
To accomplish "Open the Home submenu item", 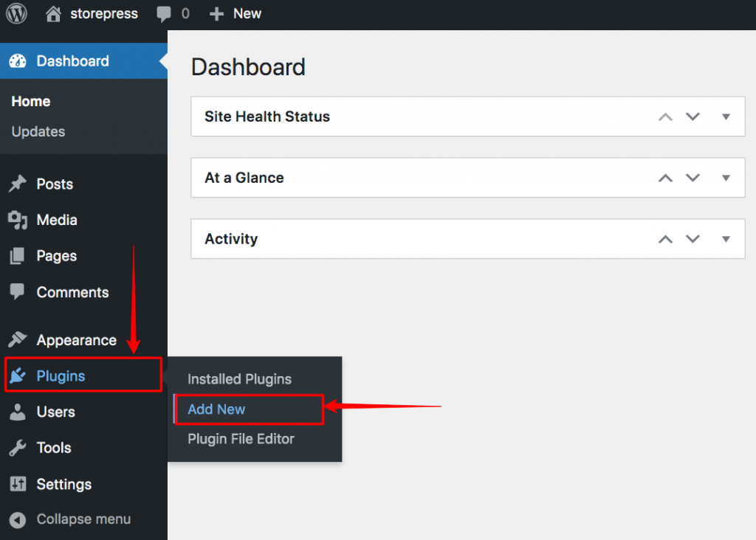I will pos(31,101).
